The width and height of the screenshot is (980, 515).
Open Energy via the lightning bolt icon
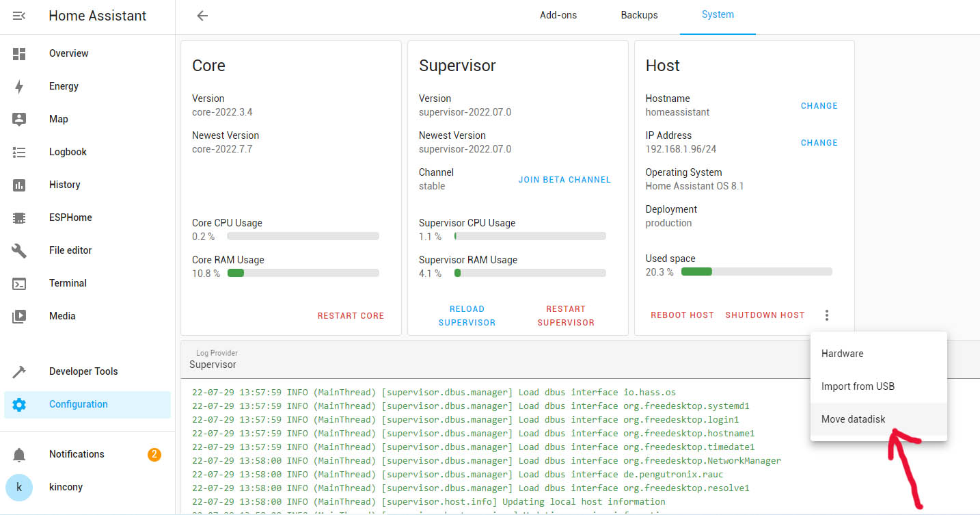pyautogui.click(x=19, y=86)
